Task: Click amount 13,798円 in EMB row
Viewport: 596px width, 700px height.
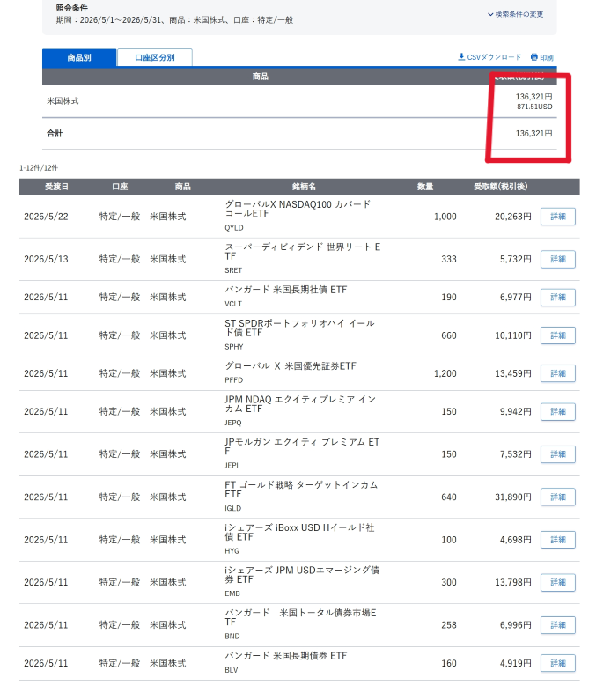Action: click(x=513, y=582)
